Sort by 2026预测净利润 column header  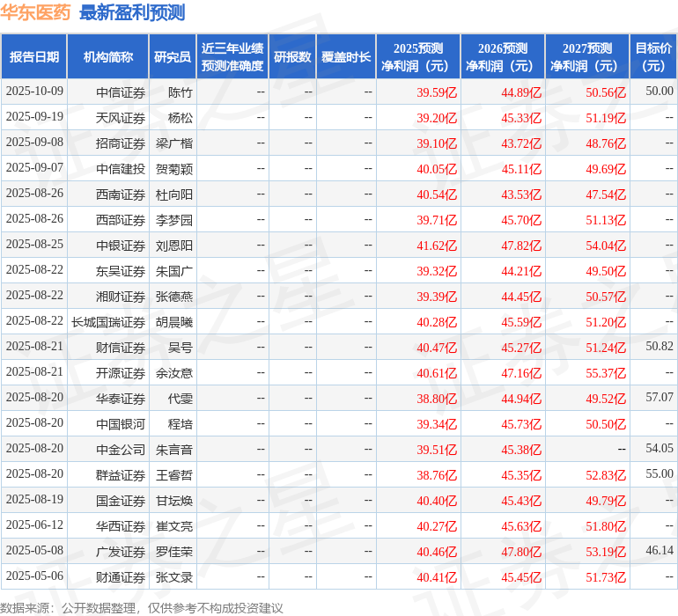pyautogui.click(x=503, y=57)
